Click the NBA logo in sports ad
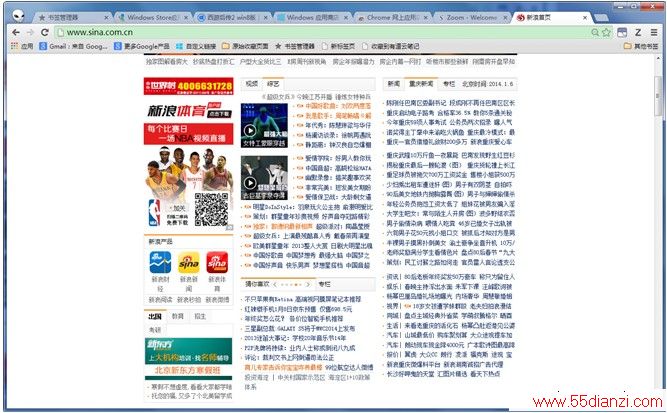This screenshot has width=667, height=413. [x=154, y=212]
